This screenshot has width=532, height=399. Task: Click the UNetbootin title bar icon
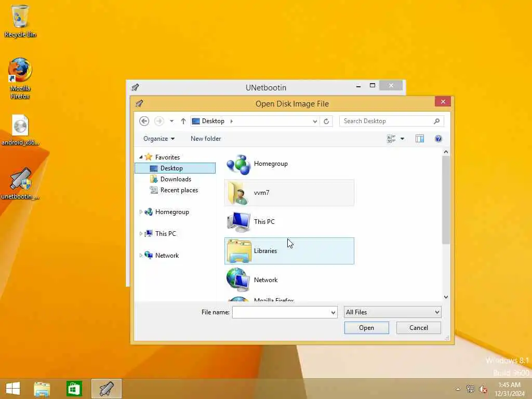pos(135,87)
